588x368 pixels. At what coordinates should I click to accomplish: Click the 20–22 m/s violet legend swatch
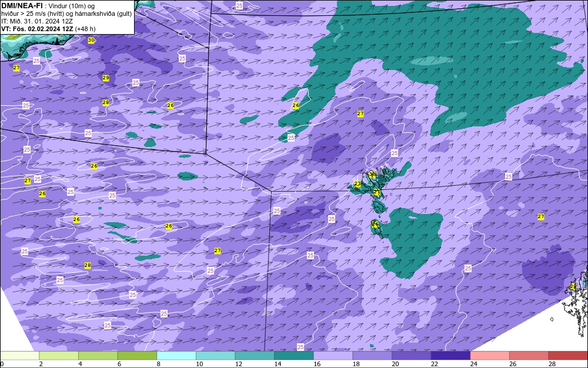tap(412, 355)
